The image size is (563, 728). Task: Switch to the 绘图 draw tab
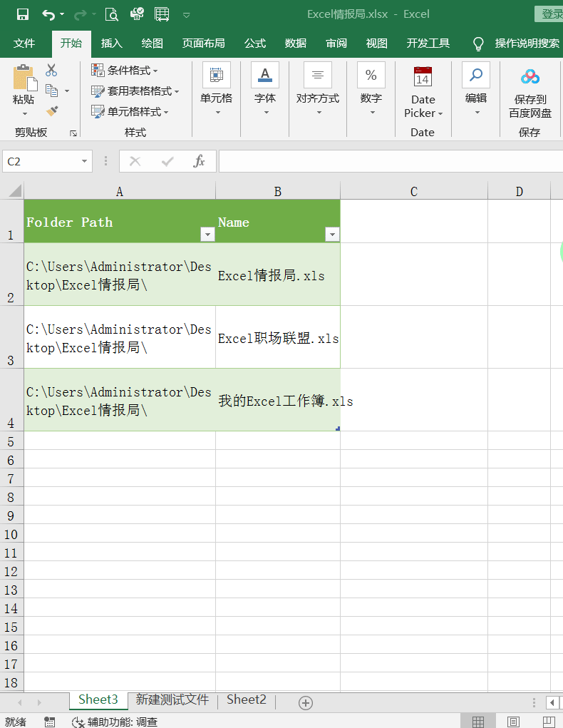click(x=153, y=43)
